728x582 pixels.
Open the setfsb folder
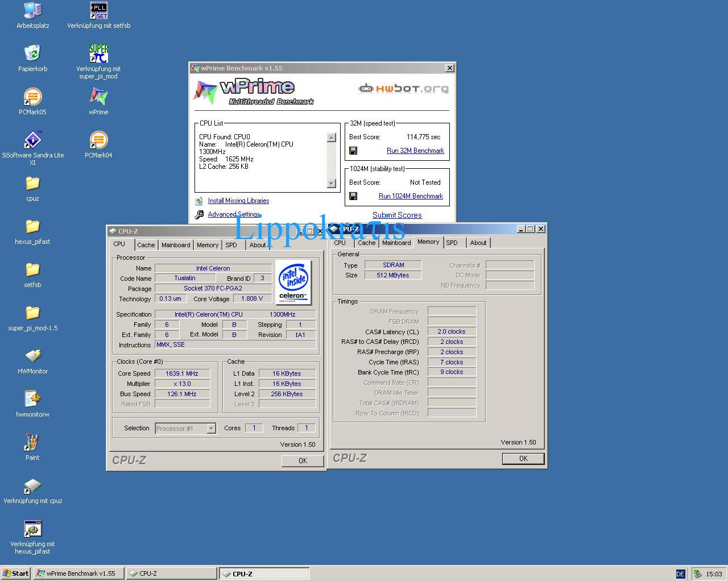pyautogui.click(x=32, y=269)
